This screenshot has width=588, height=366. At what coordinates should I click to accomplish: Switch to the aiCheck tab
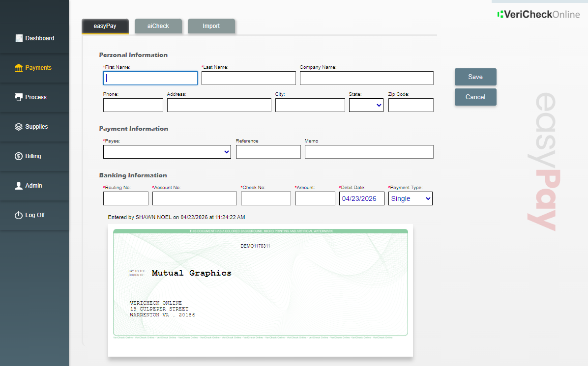(158, 26)
